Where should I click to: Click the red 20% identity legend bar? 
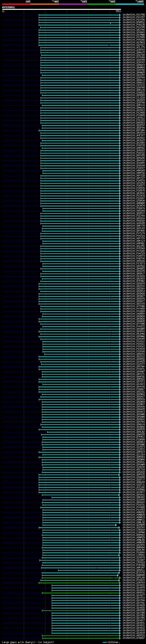pyautogui.click(x=16, y=4)
